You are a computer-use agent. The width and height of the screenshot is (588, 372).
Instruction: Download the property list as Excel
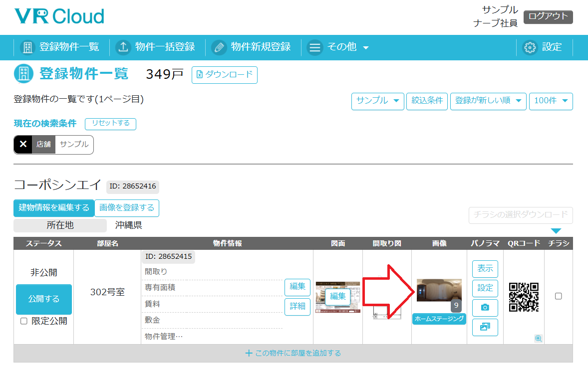pyautogui.click(x=225, y=75)
